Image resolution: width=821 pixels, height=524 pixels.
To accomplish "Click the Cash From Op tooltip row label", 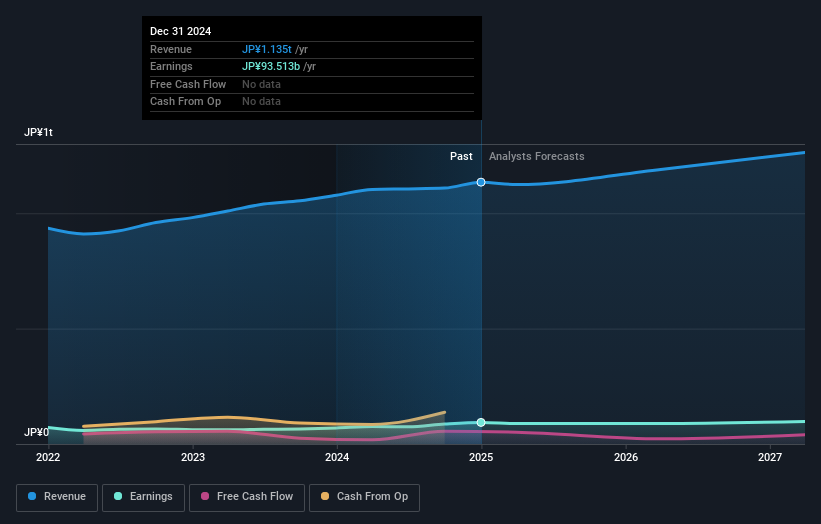I will tap(185, 102).
